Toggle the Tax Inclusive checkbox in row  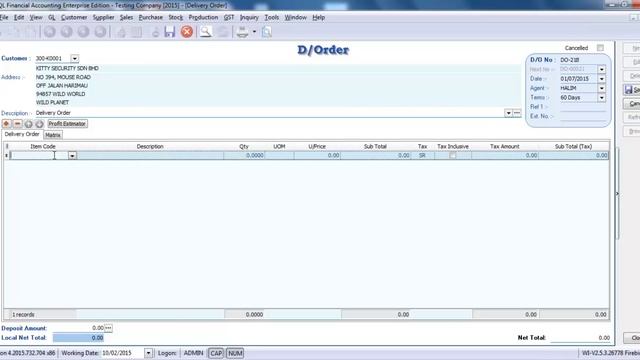[453, 155]
